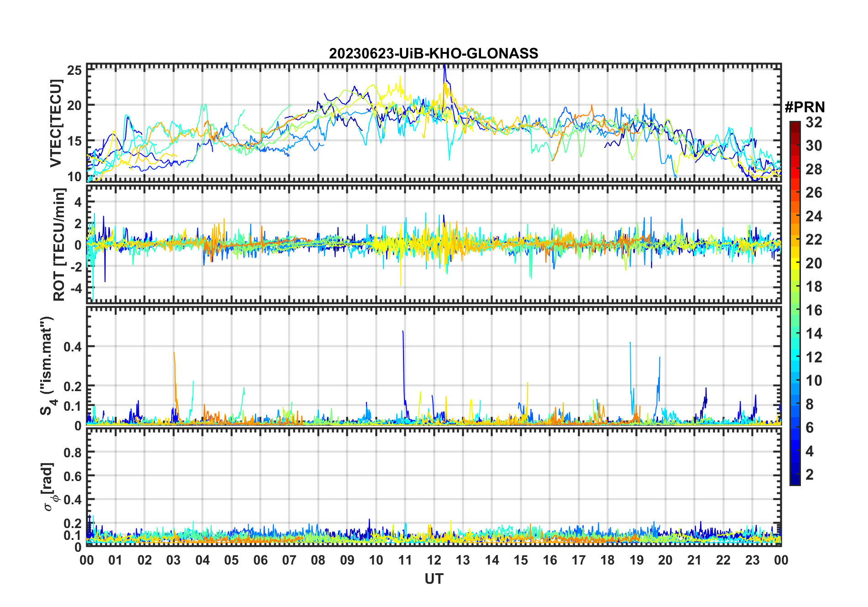Screen dimensions: 868x607
Task: Click UT axis tick label 23
Action: (752, 560)
